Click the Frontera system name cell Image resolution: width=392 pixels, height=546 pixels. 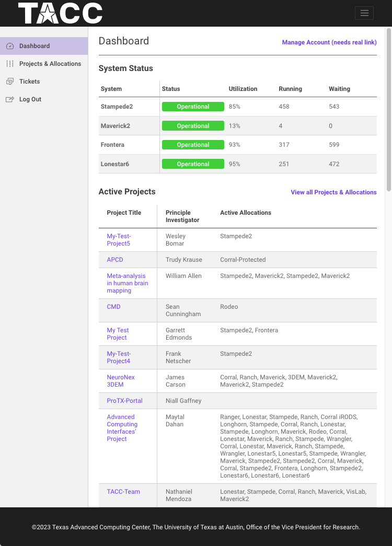(x=112, y=145)
